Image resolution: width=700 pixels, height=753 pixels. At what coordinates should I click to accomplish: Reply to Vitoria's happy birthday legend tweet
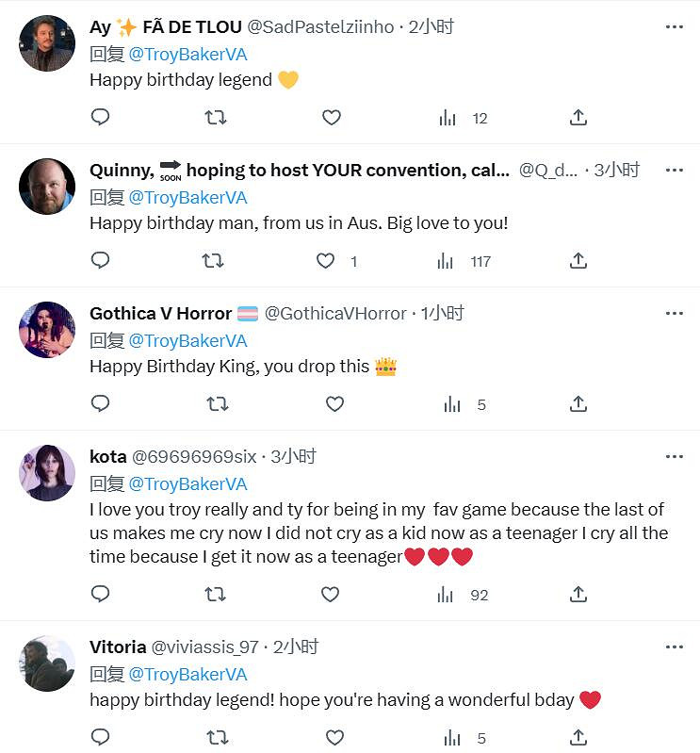[100, 737]
